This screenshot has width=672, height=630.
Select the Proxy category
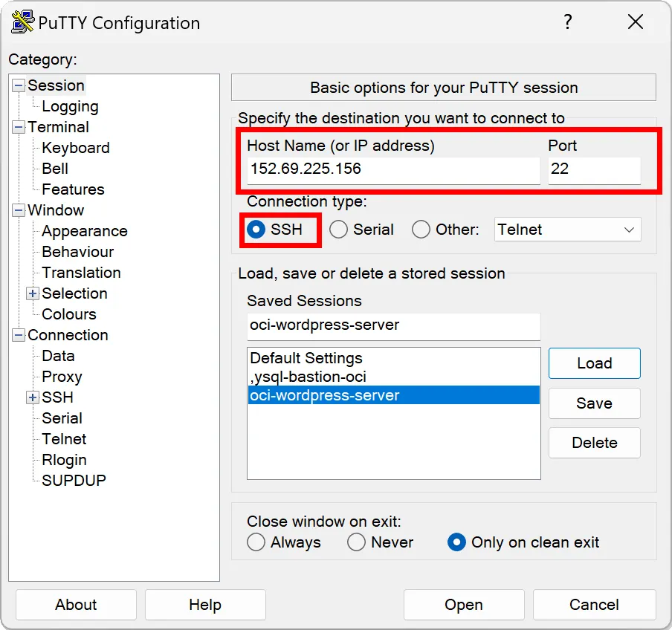click(62, 377)
